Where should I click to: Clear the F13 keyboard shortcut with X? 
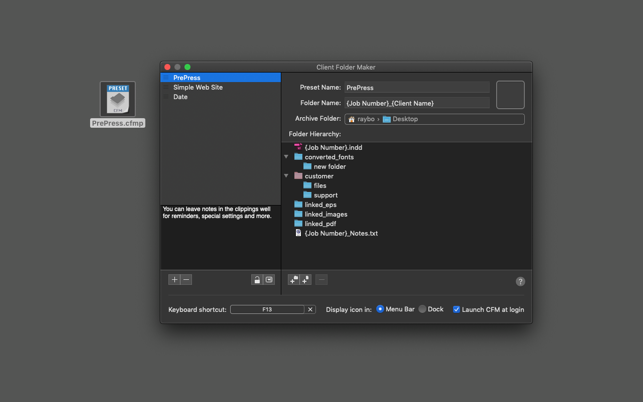(310, 310)
